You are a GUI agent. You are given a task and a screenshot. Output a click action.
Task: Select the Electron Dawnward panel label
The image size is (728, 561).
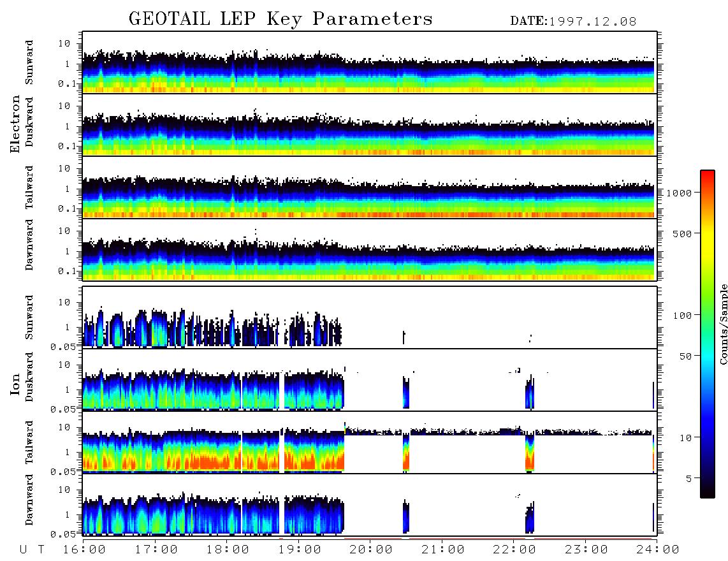(29, 245)
